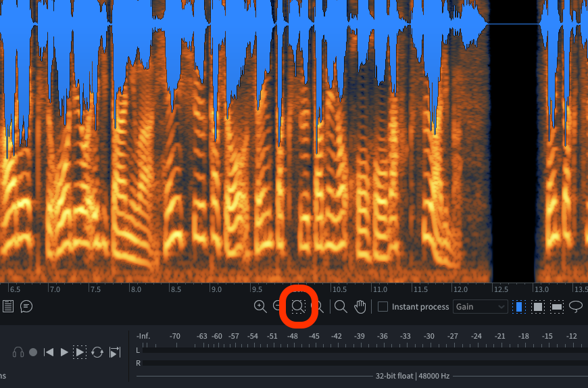The image size is (588, 388).
Task: Select the Frequency selection tool
Action: (x=557, y=307)
